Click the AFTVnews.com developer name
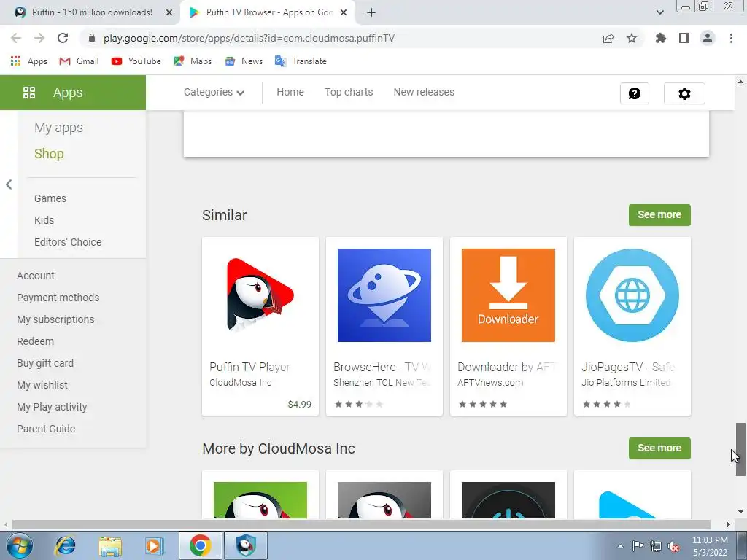The height and width of the screenshot is (560, 747). click(x=490, y=382)
